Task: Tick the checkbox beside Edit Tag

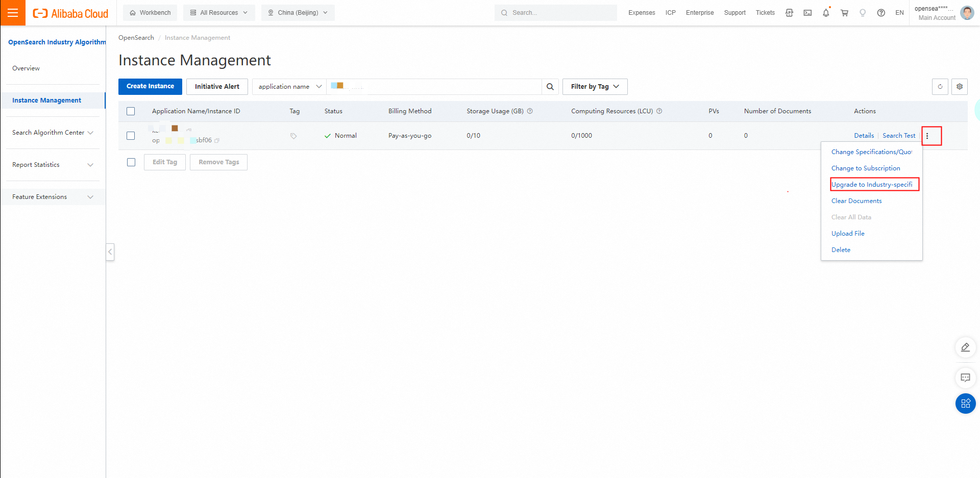Action: (x=131, y=162)
